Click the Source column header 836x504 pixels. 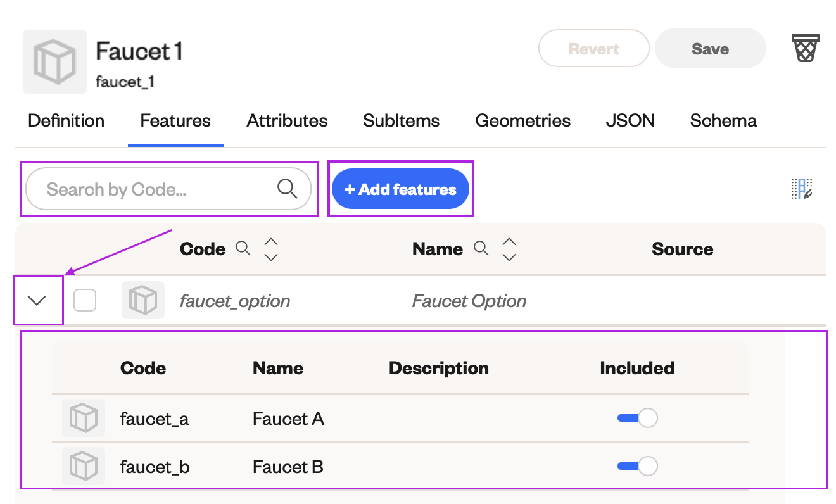(683, 249)
